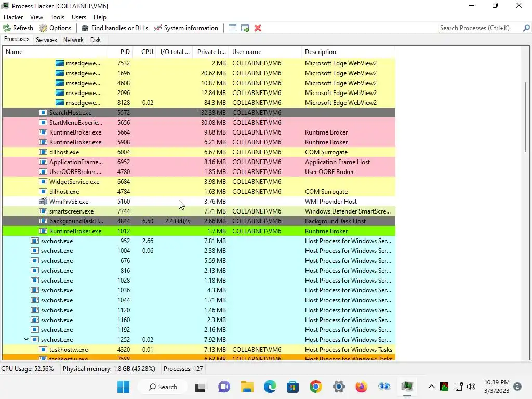Click Physical memory status bar entry
The width and height of the screenshot is (532, 399).
pyautogui.click(x=109, y=369)
